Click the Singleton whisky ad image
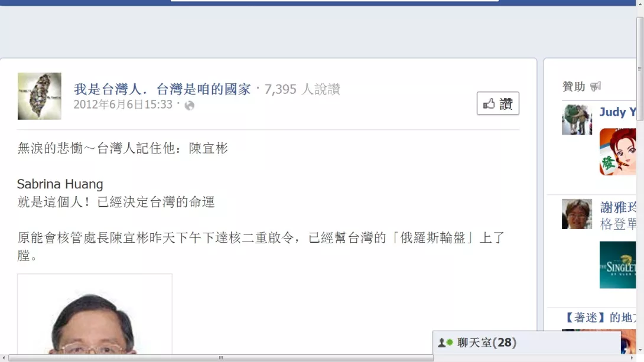This screenshot has height=362, width=644. (x=618, y=265)
